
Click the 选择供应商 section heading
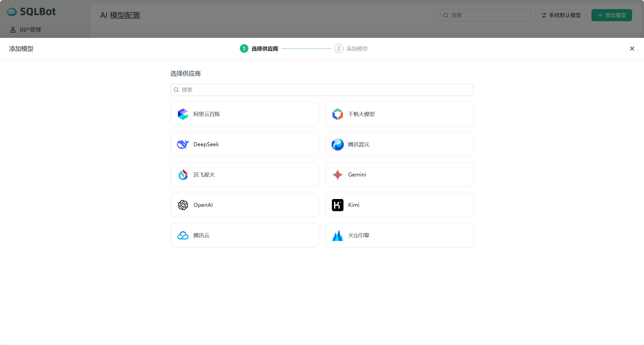tap(186, 73)
